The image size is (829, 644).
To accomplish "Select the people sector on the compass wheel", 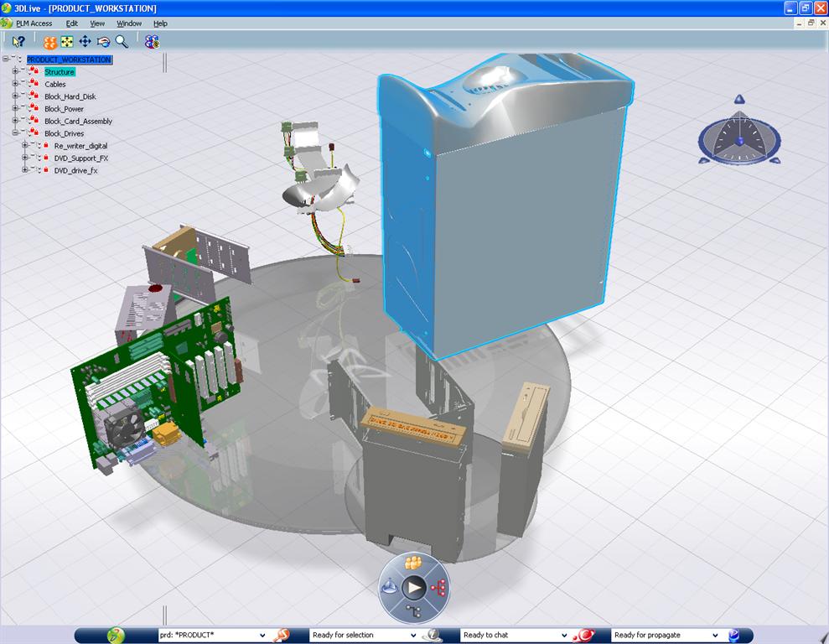I will [x=412, y=563].
